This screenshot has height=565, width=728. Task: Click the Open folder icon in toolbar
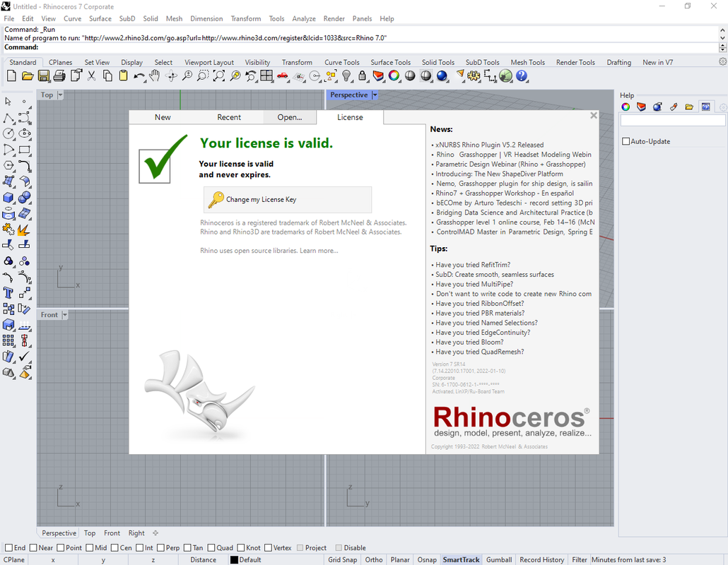(28, 76)
